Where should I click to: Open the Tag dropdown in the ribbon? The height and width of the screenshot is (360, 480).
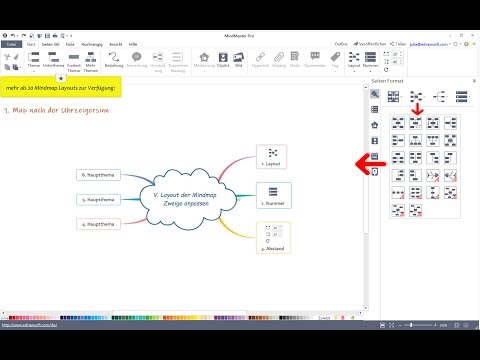point(335,71)
